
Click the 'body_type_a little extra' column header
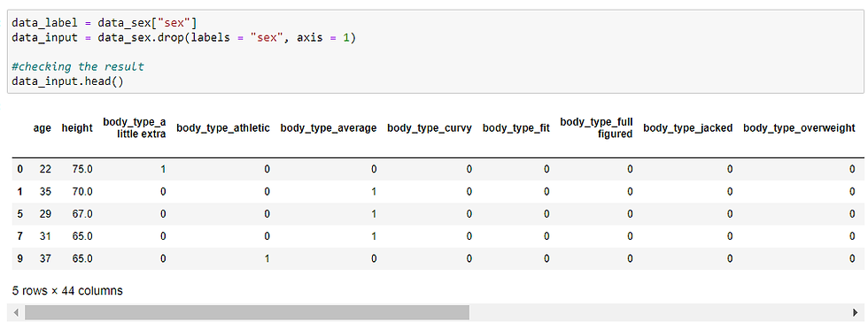click(x=135, y=128)
